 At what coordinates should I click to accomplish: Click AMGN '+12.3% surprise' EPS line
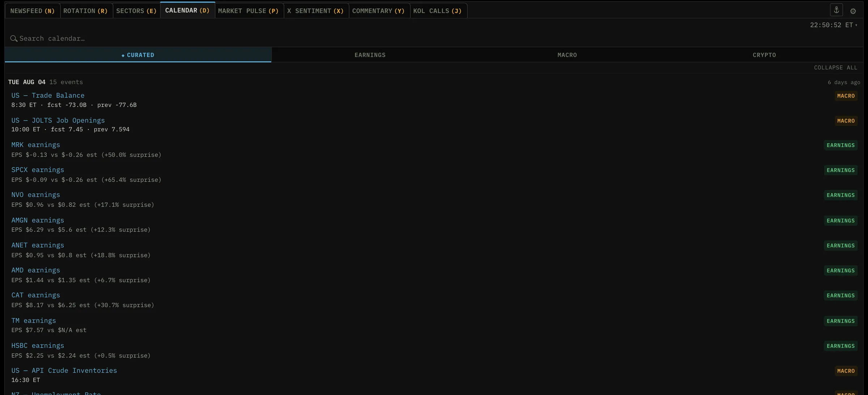click(x=81, y=230)
